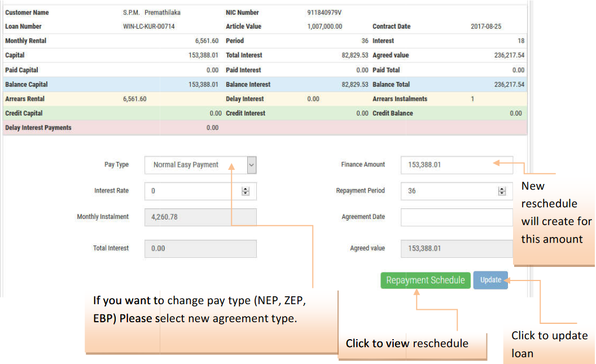Click the Repayment Period stepper arrows
The height and width of the screenshot is (364, 596).
(x=502, y=191)
